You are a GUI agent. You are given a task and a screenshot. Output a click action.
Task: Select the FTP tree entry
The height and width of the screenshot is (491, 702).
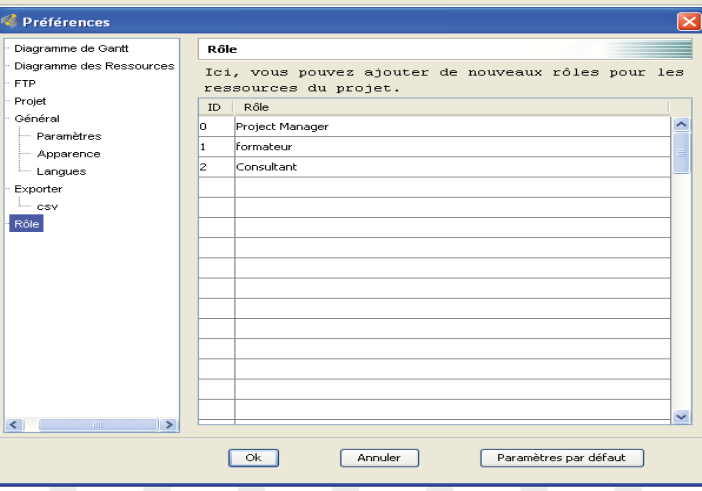pyautogui.click(x=25, y=83)
